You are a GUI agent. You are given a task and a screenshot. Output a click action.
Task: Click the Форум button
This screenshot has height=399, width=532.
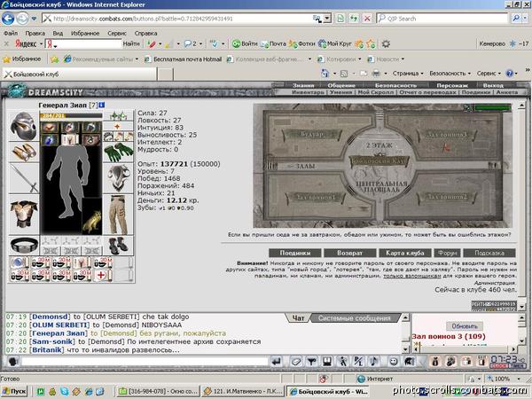pyautogui.click(x=447, y=253)
